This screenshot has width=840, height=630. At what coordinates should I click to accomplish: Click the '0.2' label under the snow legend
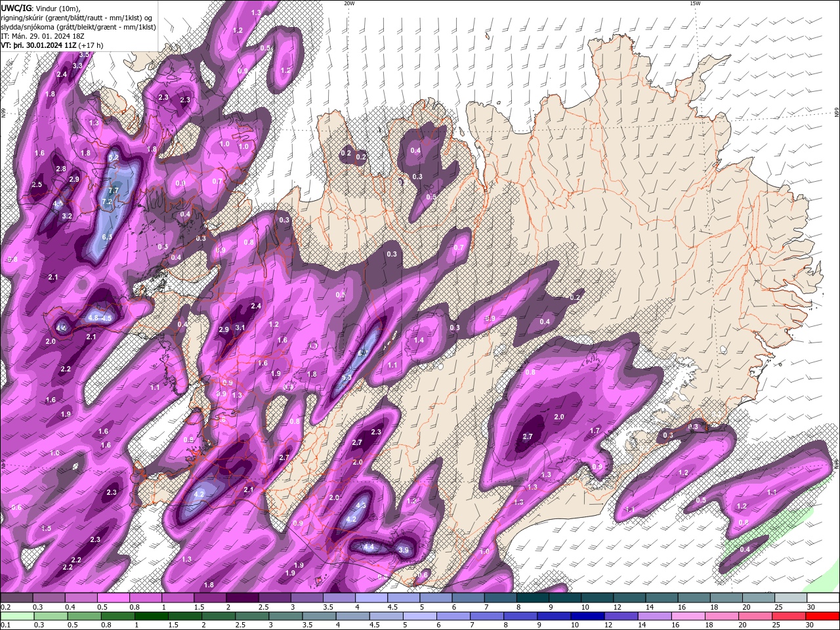[x=5, y=607]
